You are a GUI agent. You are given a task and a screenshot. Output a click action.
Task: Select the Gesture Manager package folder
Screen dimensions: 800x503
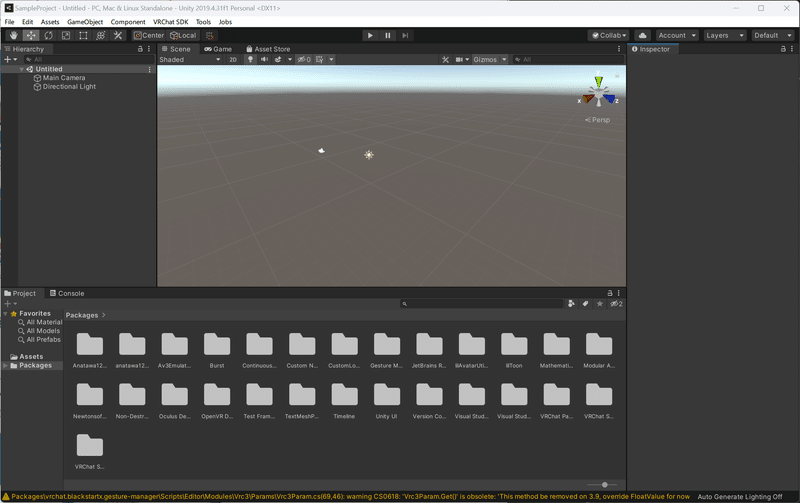(387, 350)
